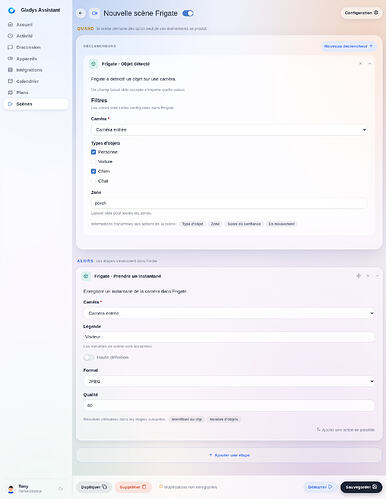Click the Intégrations grid icon

point(10,70)
